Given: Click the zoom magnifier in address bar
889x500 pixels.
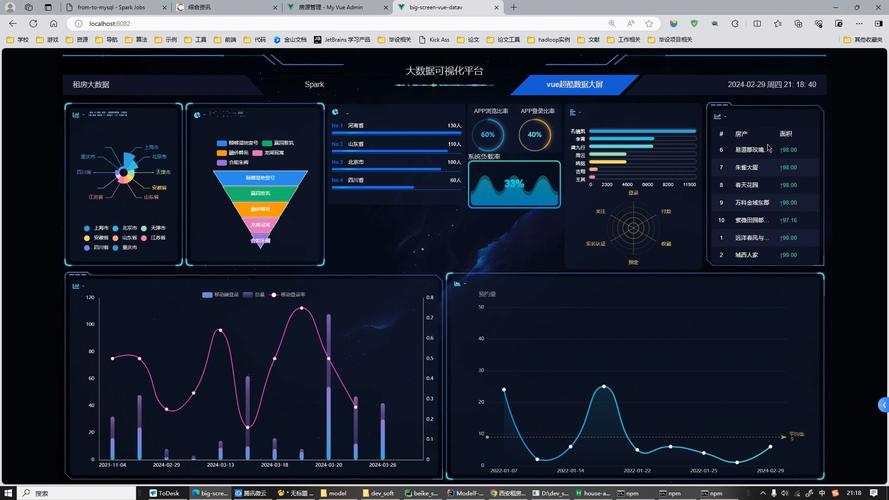Looking at the screenshot, I should point(612,24).
